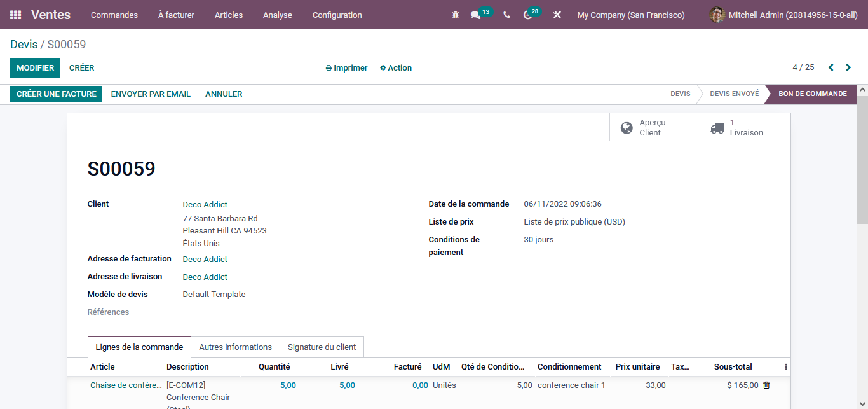Sort by Description column header
This screenshot has height=409, width=868.
[x=187, y=367]
